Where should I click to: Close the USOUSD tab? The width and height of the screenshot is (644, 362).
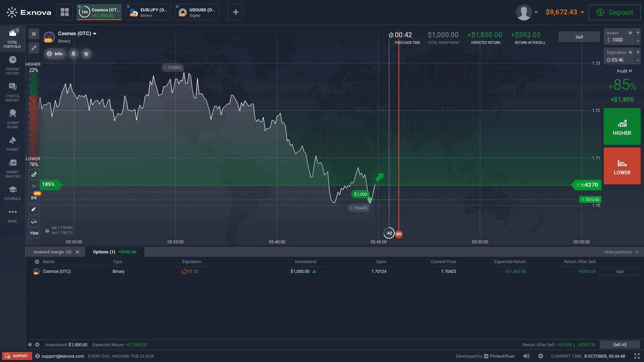[177, 6]
